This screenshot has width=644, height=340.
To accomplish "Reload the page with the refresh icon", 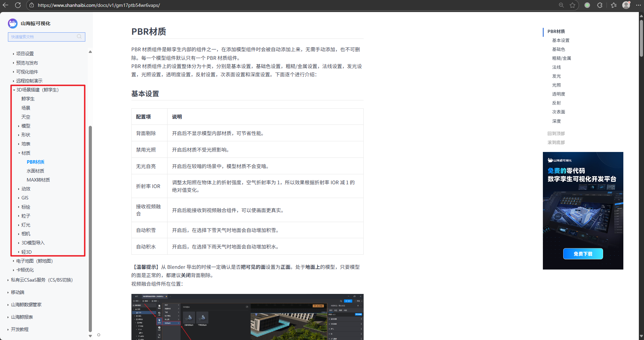I will [18, 5].
